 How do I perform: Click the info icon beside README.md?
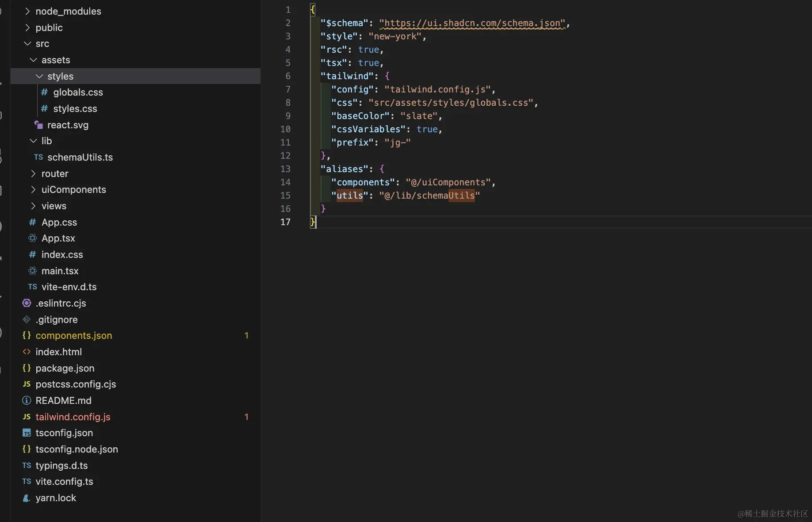tap(27, 400)
